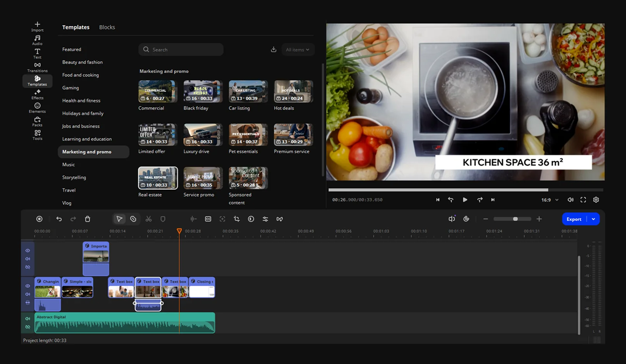Image resolution: width=626 pixels, height=364 pixels.
Task: Click the preview progress bar
Action: pyautogui.click(x=466, y=190)
